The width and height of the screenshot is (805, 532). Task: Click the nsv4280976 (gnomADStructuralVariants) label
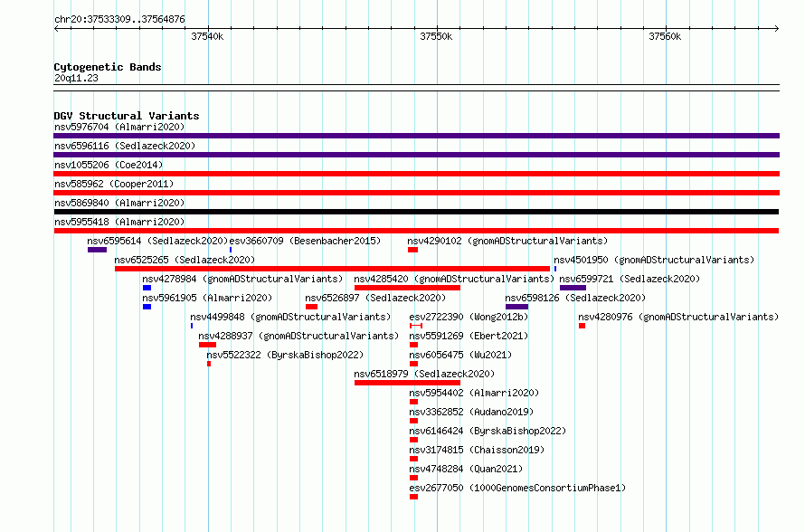point(678,317)
